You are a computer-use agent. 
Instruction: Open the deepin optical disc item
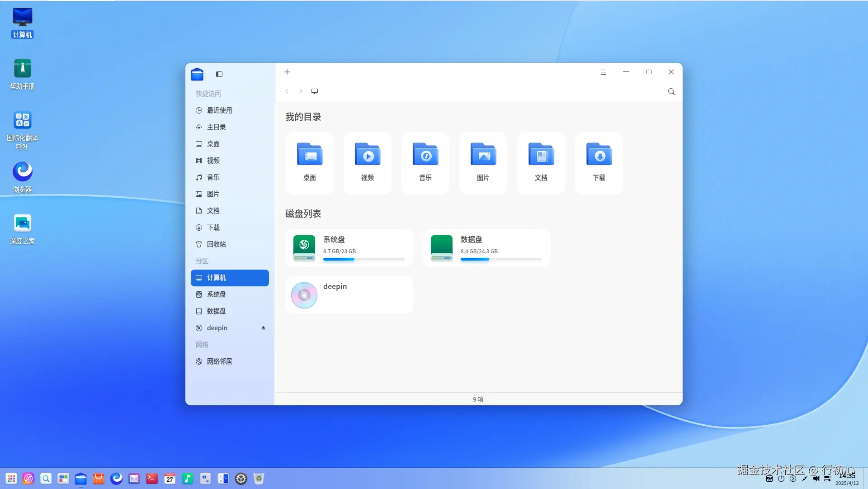[349, 295]
